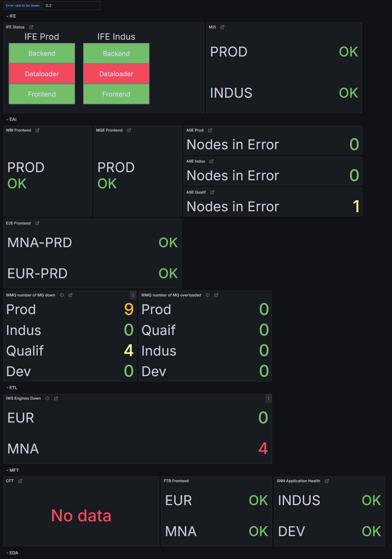Click the error rate value input field
The image size is (392, 559).
click(72, 5)
